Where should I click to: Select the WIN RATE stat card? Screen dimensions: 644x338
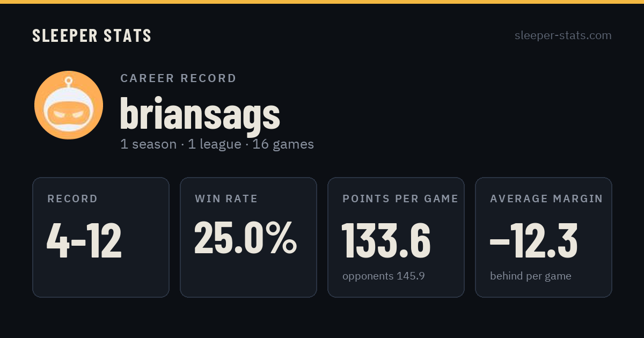(x=248, y=237)
